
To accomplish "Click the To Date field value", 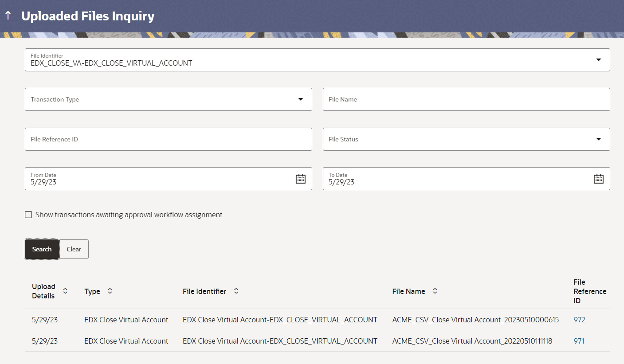I will pyautogui.click(x=341, y=182).
